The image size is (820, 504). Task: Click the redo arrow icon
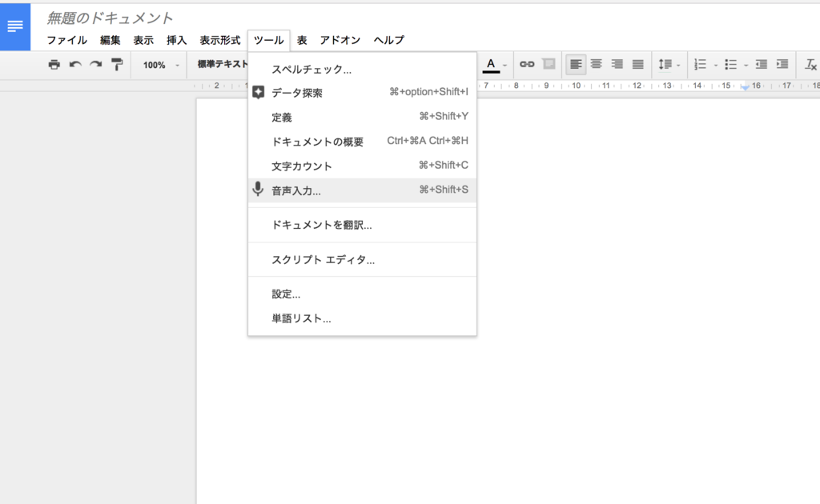(96, 65)
